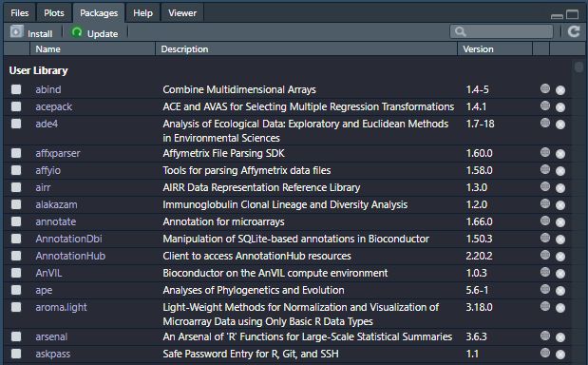The width and height of the screenshot is (588, 365).
Task: Click the Description column header
Action: [x=307, y=48]
